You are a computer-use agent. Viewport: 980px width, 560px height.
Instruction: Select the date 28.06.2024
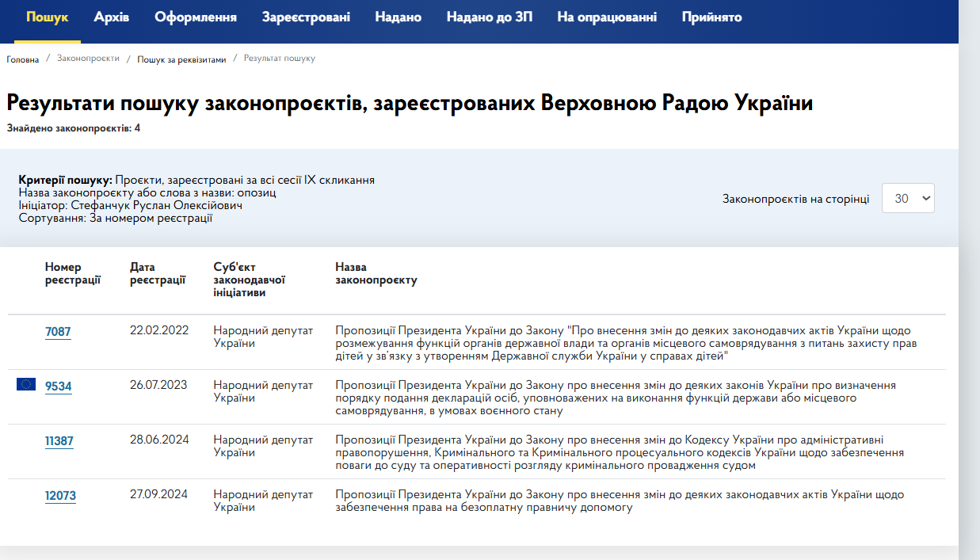pyautogui.click(x=159, y=440)
